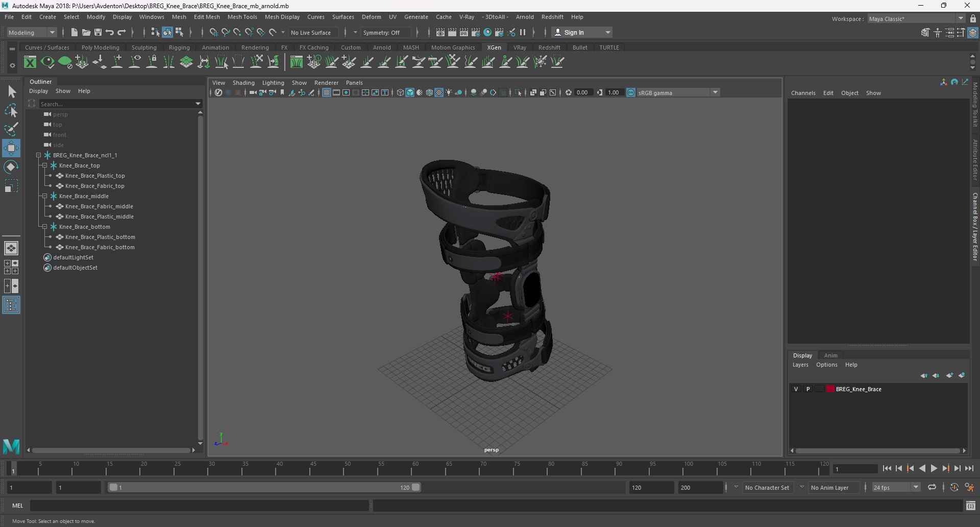Toggle playback P of BREG_Knee_Brace layer
The image size is (980, 527).
[x=808, y=389]
